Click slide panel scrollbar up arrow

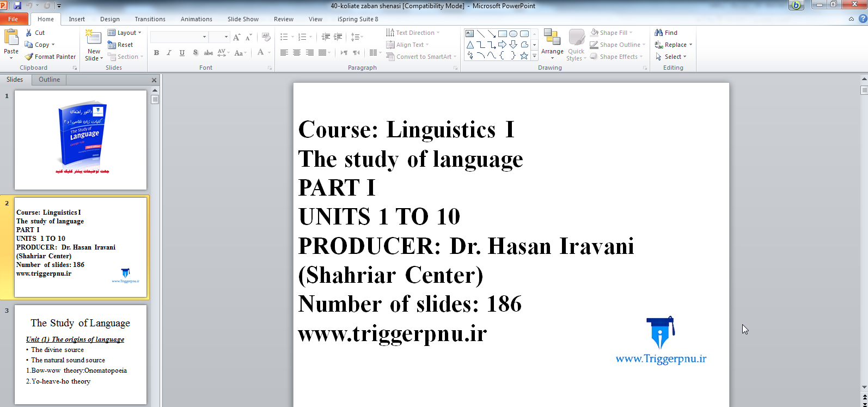[x=155, y=90]
